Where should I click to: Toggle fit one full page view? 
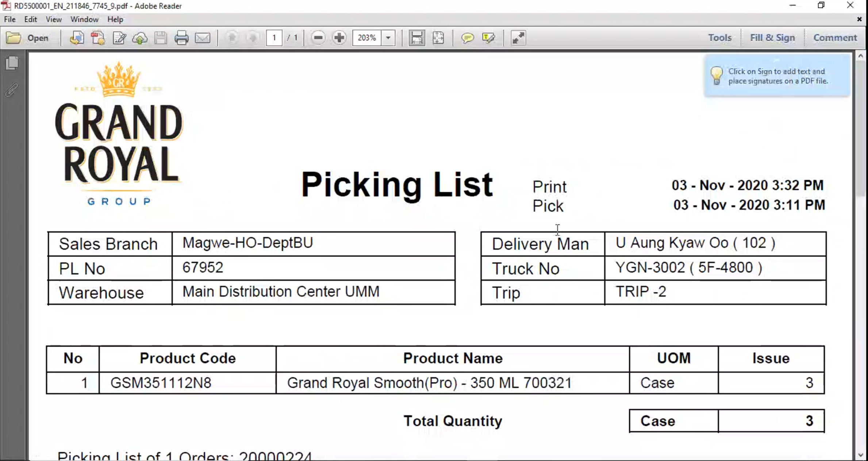pyautogui.click(x=438, y=38)
